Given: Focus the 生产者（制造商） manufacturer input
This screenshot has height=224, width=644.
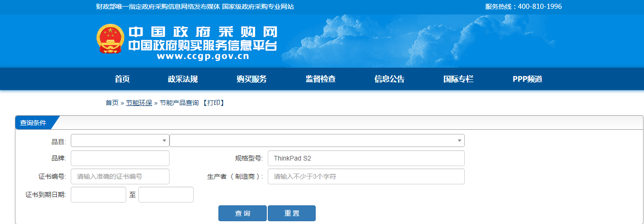Looking at the screenshot, I should click(366, 176).
